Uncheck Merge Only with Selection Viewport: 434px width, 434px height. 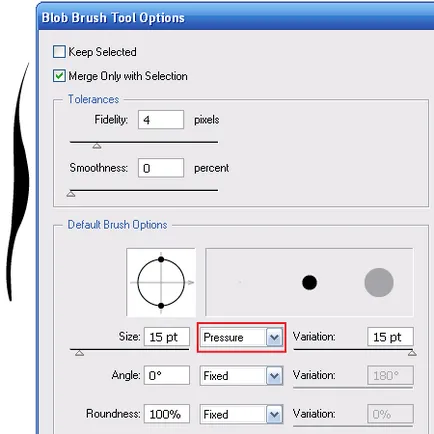click(x=59, y=76)
